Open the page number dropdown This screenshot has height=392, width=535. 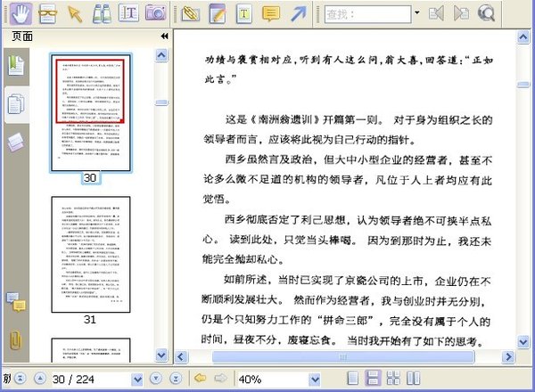click(x=137, y=379)
